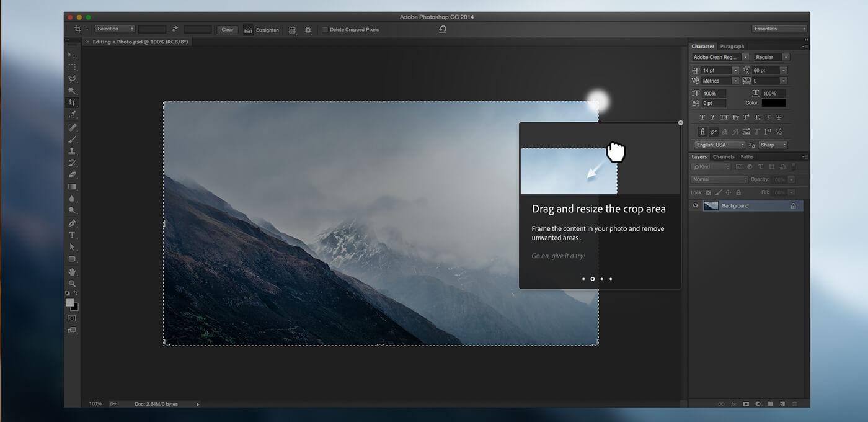Select the Lasso tool
Image resolution: width=868 pixels, height=422 pixels.
point(72,79)
